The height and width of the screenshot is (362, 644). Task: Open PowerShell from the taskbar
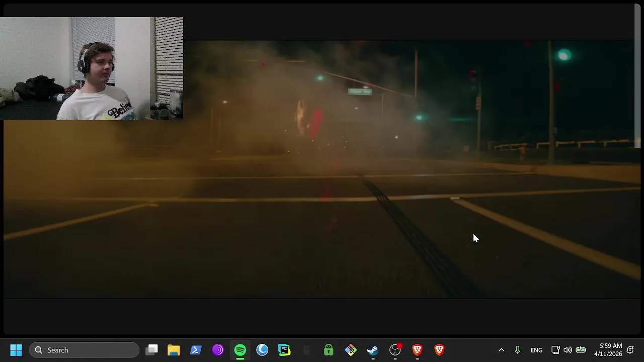coord(196,350)
